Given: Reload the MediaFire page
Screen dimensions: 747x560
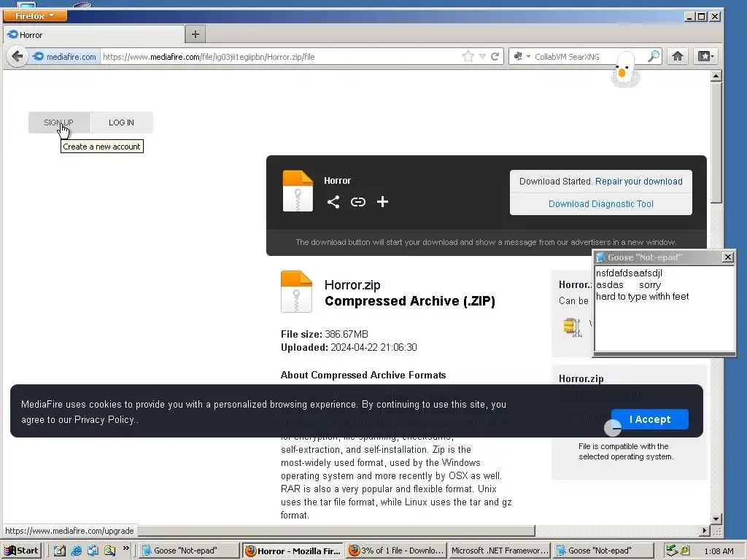Looking at the screenshot, I should [x=495, y=57].
